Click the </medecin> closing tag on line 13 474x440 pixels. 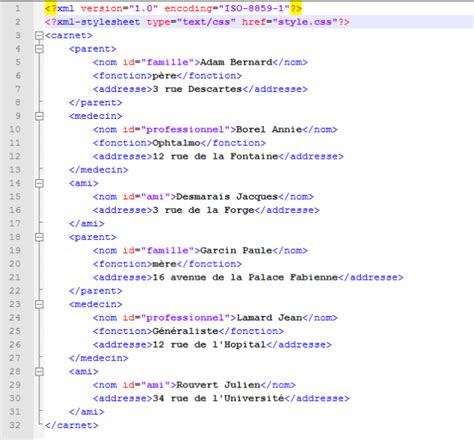(x=99, y=170)
